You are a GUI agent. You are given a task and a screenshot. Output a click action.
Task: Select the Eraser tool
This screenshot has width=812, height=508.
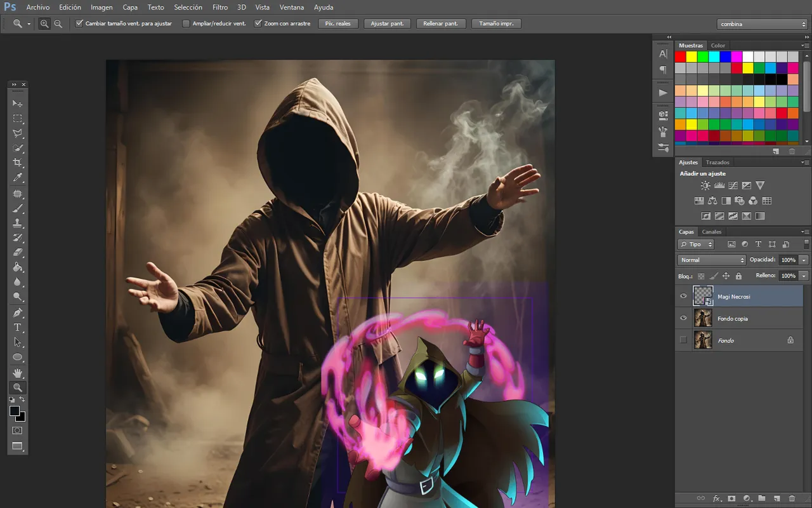click(x=18, y=253)
